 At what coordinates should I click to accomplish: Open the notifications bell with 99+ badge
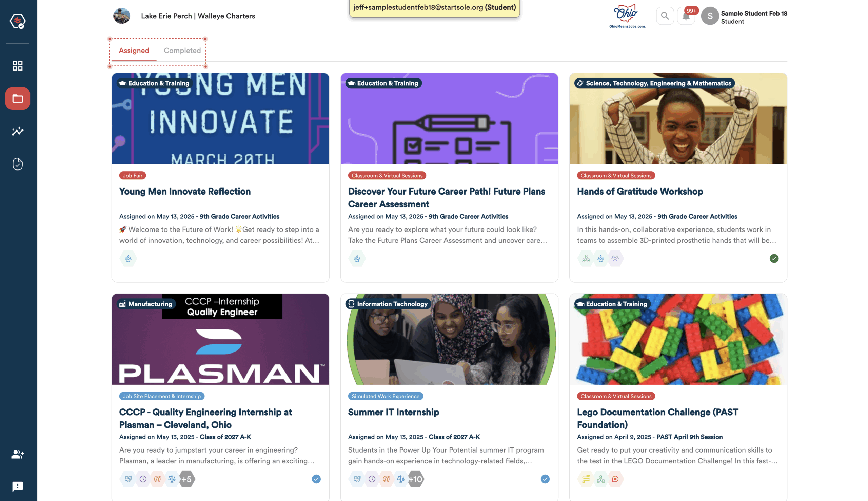click(686, 16)
